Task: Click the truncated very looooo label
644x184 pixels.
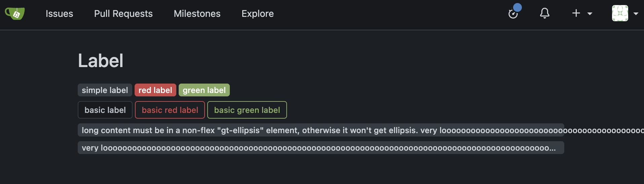Action: click(x=321, y=148)
